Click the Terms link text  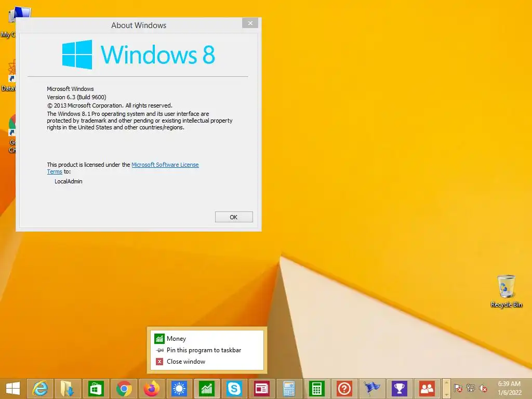click(55, 171)
